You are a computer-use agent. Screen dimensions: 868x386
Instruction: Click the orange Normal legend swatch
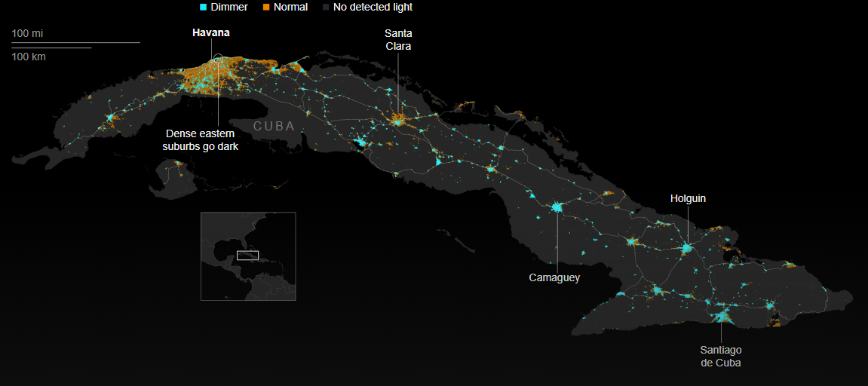(266, 7)
